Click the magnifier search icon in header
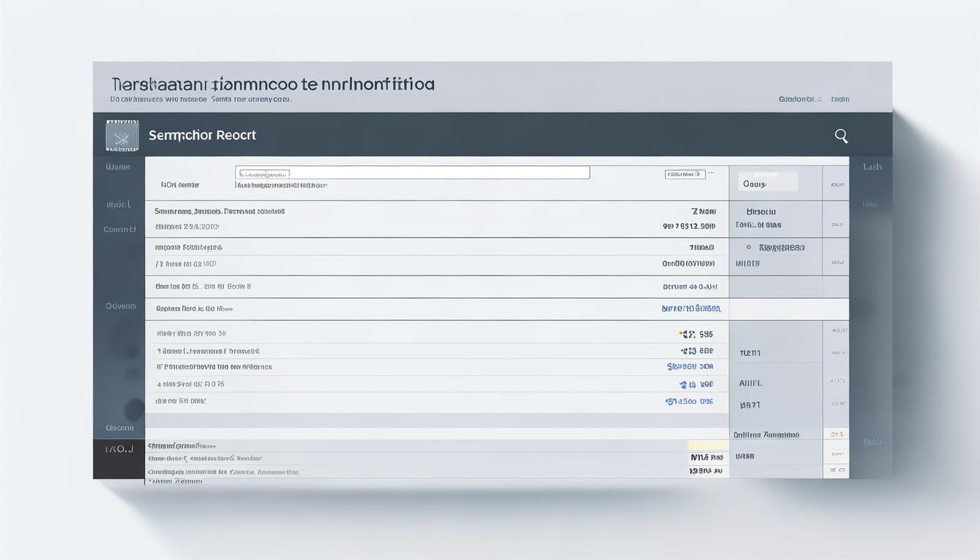The width and height of the screenshot is (980, 560). (x=841, y=136)
